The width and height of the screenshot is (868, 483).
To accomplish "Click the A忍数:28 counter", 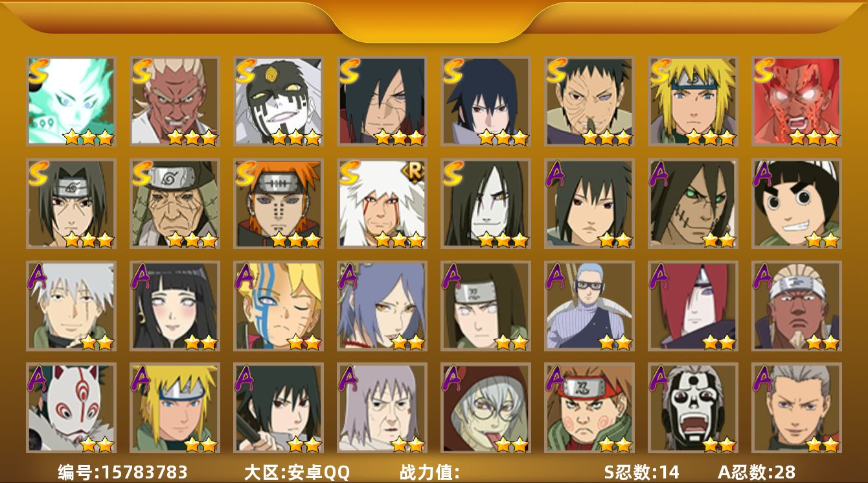I will tap(756, 472).
